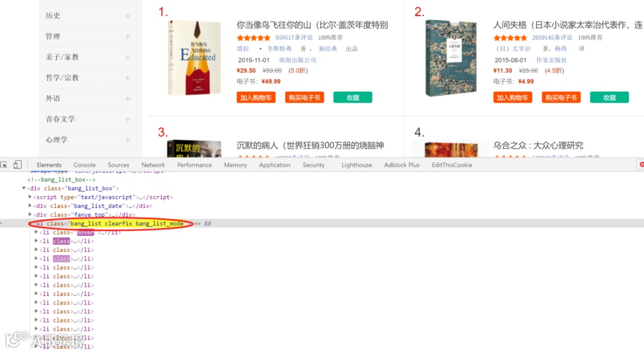Expand the li element with hover class
This screenshot has height=352, width=644.
36,232
